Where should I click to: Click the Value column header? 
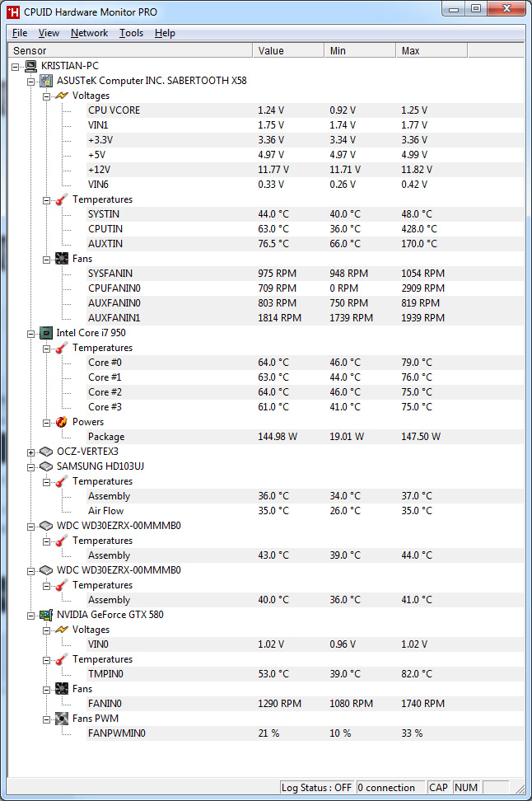tap(288, 50)
